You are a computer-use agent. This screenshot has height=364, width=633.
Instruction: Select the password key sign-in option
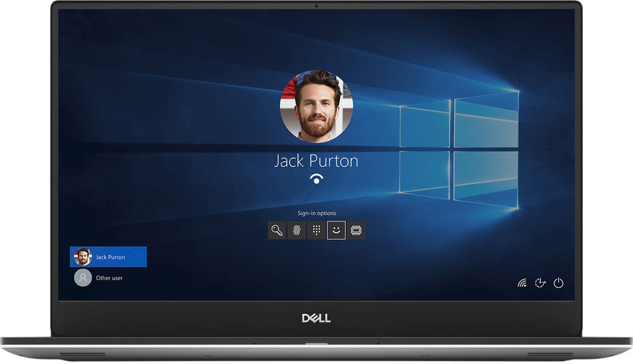[277, 231]
